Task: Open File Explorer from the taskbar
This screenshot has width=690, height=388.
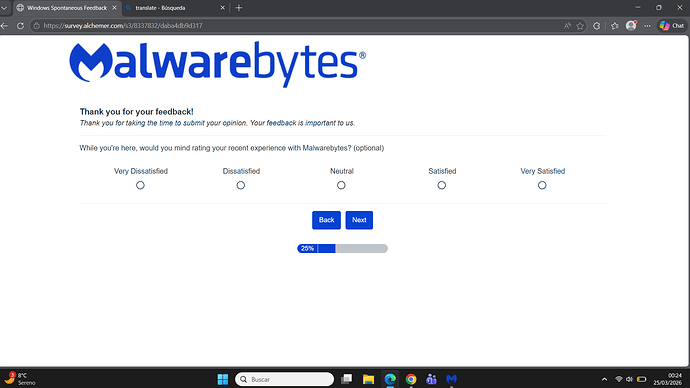Action: tap(368, 379)
